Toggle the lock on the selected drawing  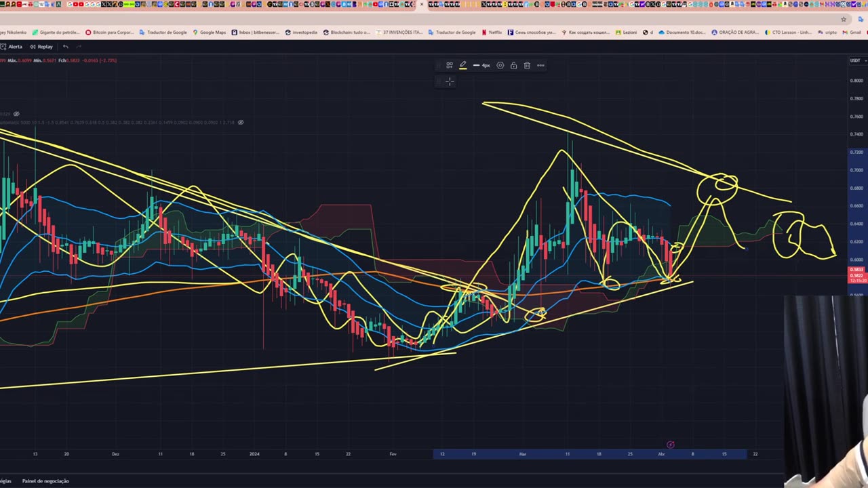[x=513, y=66]
